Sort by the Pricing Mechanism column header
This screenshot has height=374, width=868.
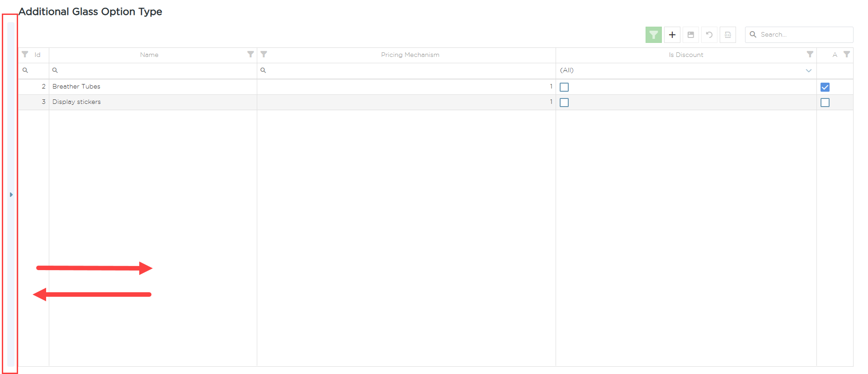click(410, 55)
